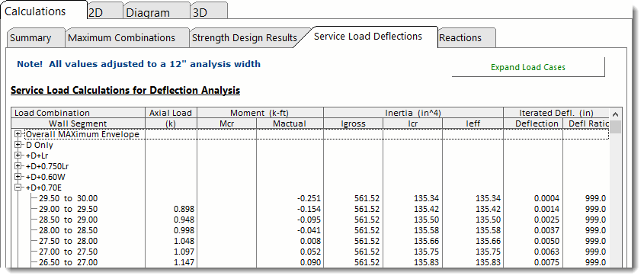This screenshot has height=279, width=644.
Task: Expand the D Only load combination
Action: click(x=18, y=145)
